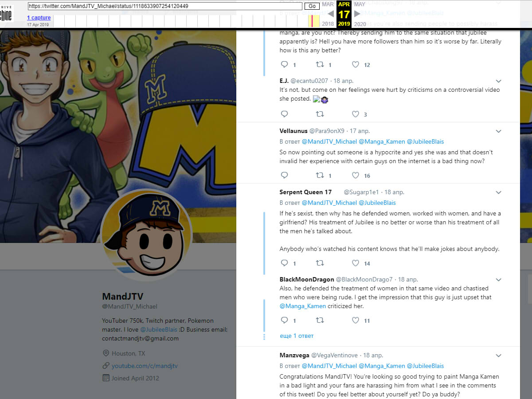This screenshot has height=399, width=532.
Task: Select 2020 in Wayback timeline
Action: click(360, 24)
